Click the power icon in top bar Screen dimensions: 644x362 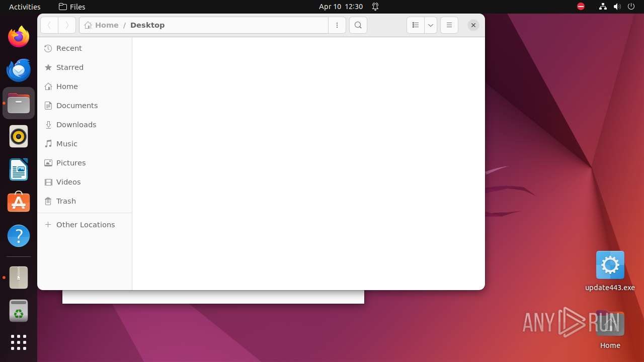click(631, 7)
